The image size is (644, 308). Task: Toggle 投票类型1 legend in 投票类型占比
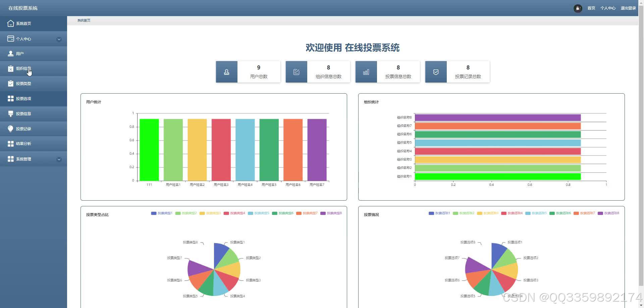(x=162, y=213)
